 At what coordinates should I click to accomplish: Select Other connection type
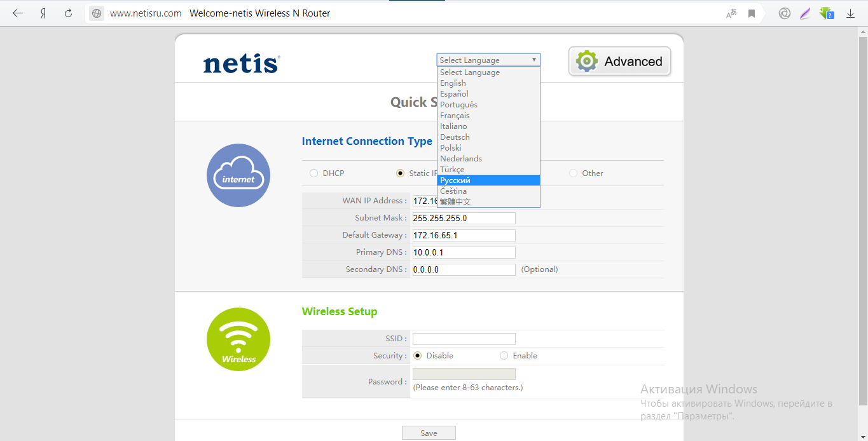pos(573,173)
